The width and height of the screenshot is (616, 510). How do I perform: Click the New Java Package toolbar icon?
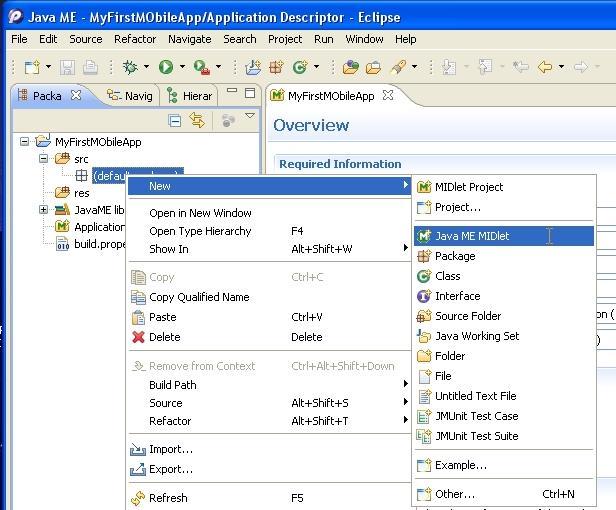[277, 67]
